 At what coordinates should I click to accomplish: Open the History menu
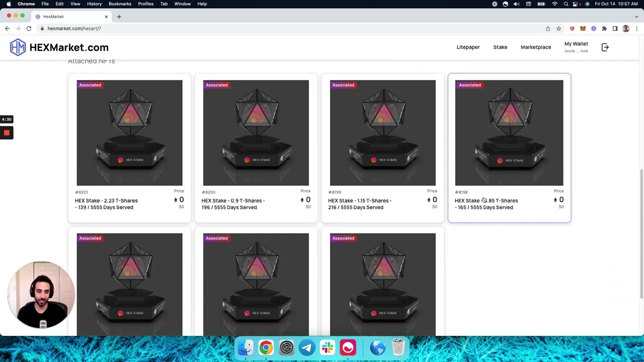(94, 4)
